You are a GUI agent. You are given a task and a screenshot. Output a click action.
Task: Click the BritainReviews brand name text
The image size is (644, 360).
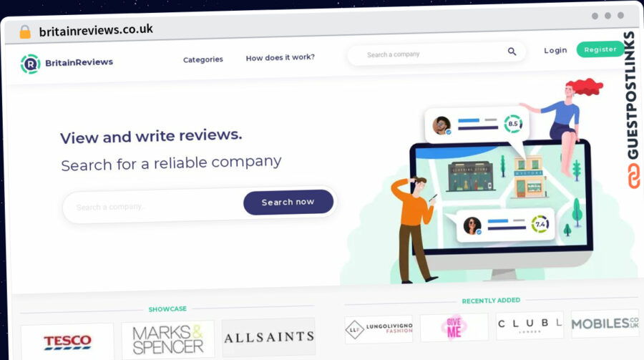(79, 62)
